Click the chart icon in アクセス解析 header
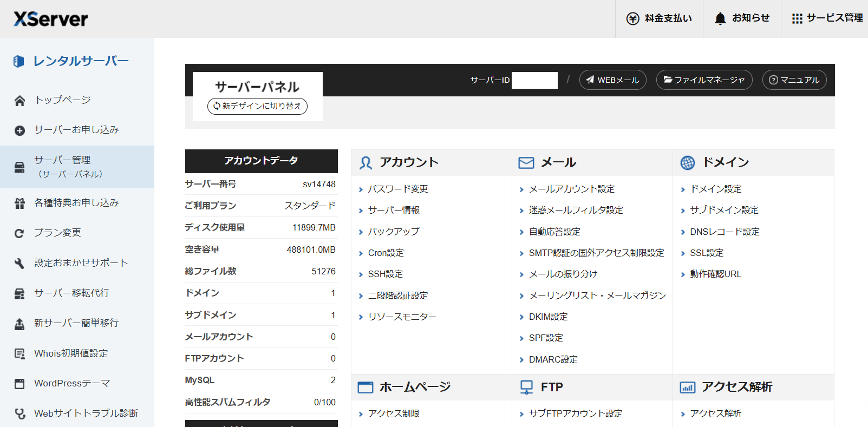The image size is (868, 427). (688, 387)
